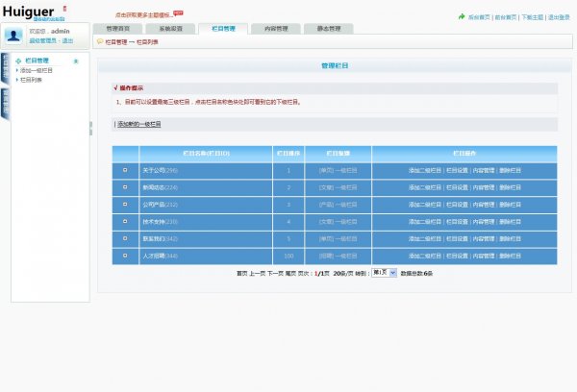Click the 人才招聘 column name

point(154,256)
